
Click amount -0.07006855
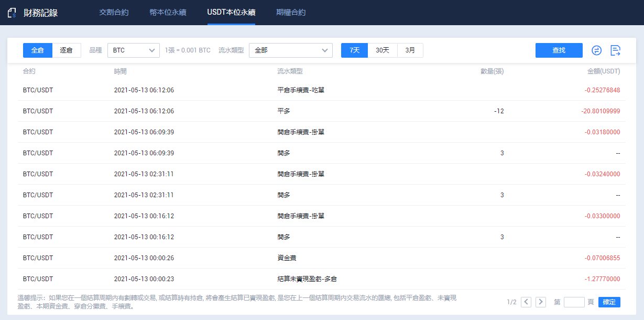(x=602, y=258)
